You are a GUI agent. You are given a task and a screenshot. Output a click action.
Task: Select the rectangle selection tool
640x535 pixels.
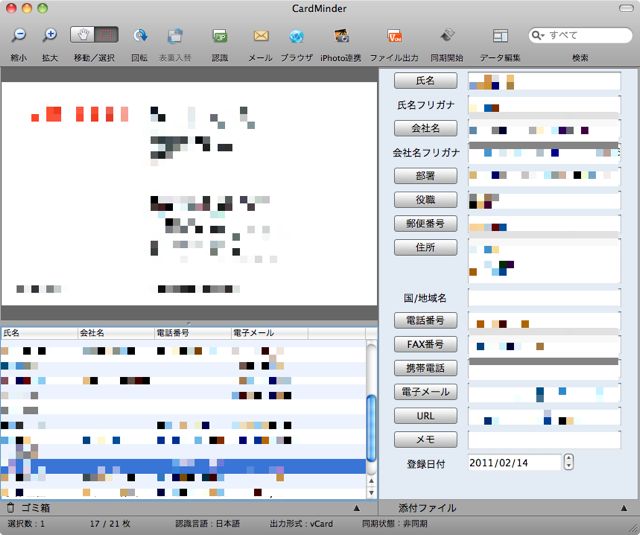coord(107,35)
